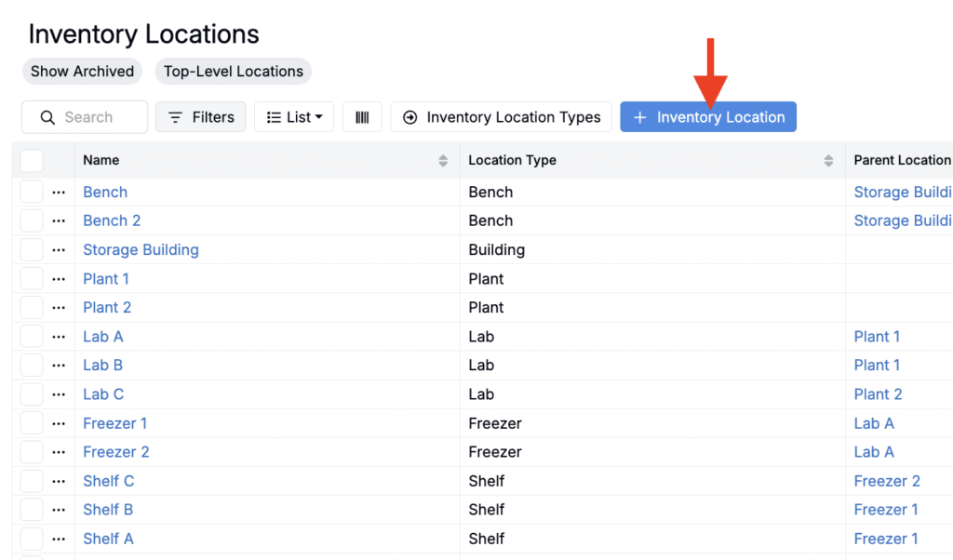This screenshot has height=560, width=953.
Task: Toggle the Show Archived filter chip
Action: tap(82, 72)
